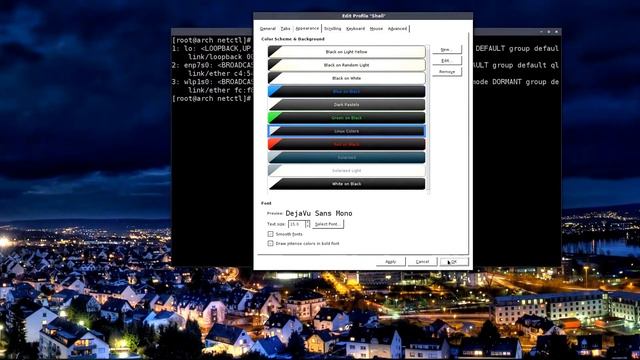Select the Blue on Black scheme
Image resolution: width=640 pixels, height=360 pixels.
coord(346,91)
